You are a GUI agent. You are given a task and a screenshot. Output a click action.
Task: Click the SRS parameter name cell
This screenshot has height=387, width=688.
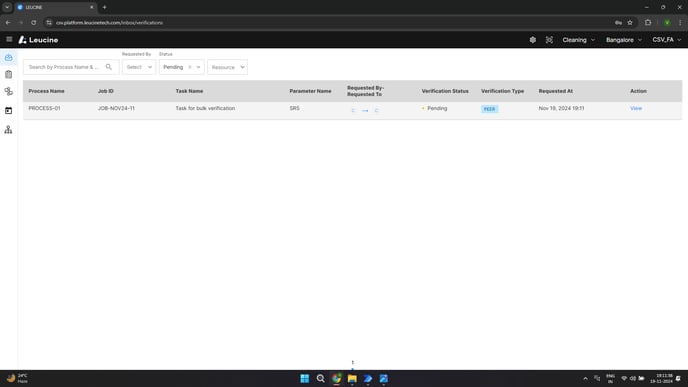(294, 108)
